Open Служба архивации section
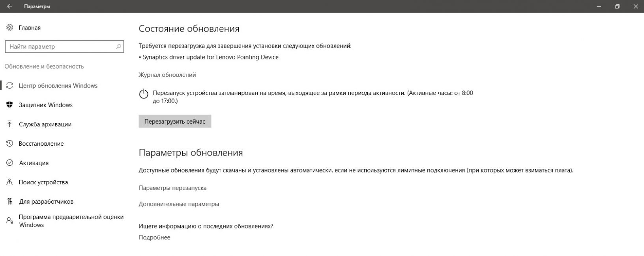This screenshot has width=644, height=256. point(45,124)
